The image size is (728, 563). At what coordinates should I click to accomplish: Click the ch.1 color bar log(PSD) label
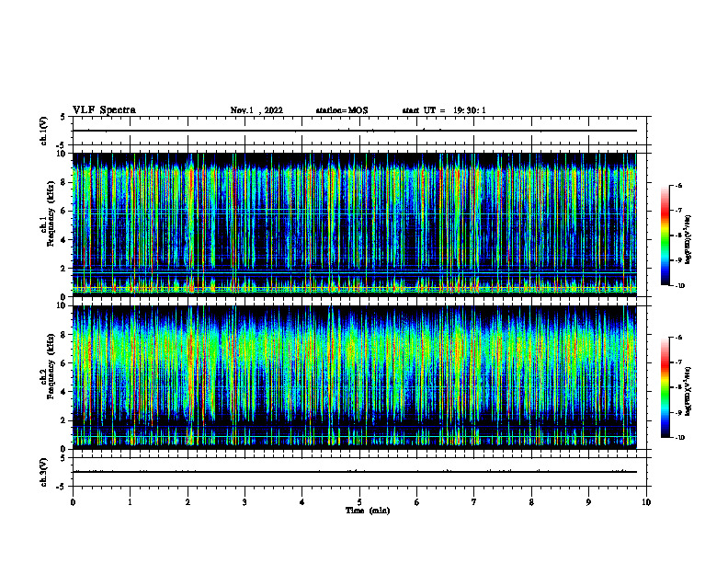click(x=688, y=240)
